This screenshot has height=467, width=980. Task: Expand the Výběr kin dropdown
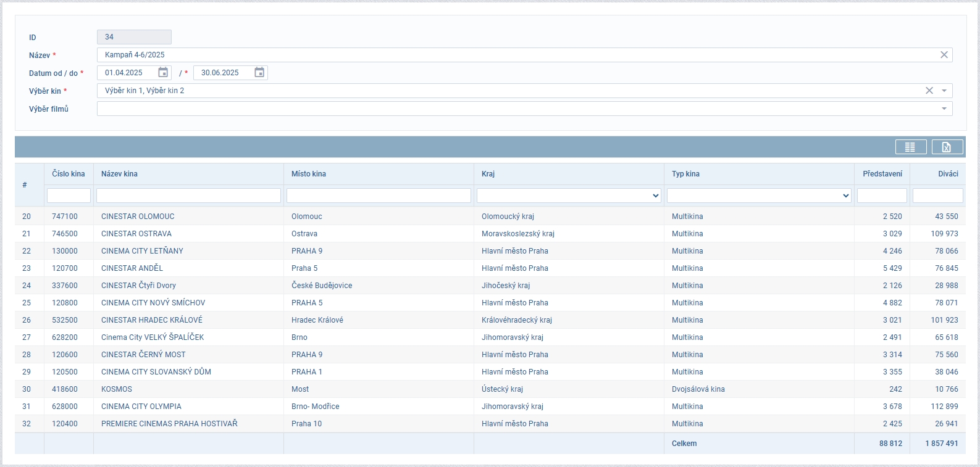coord(944,91)
